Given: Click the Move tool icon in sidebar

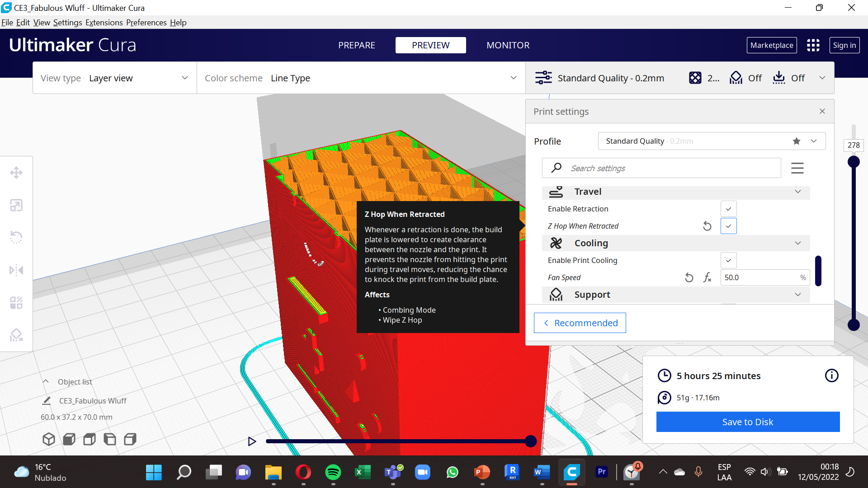Looking at the screenshot, I should (x=16, y=172).
